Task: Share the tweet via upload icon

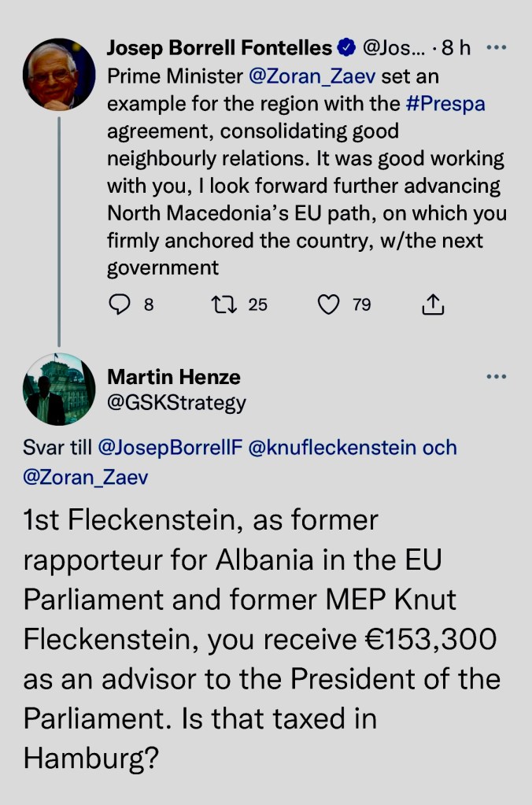Action: [434, 305]
